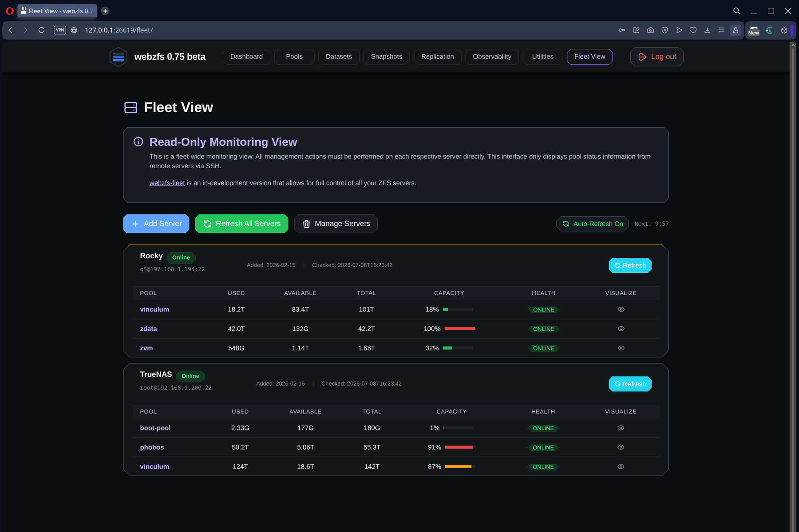This screenshot has width=799, height=532.
Task: Click the Rocky server Online status badge
Action: point(181,257)
